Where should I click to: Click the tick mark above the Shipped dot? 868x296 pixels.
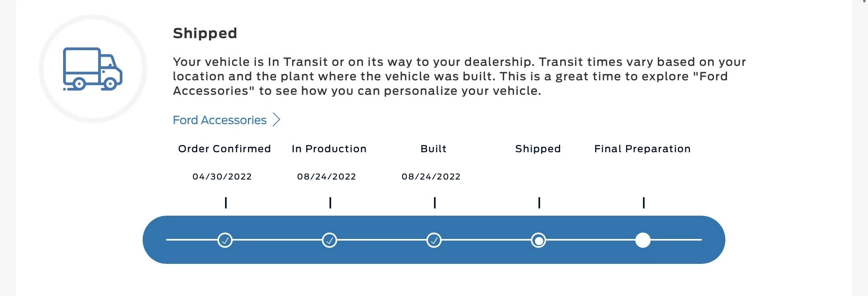(x=539, y=203)
